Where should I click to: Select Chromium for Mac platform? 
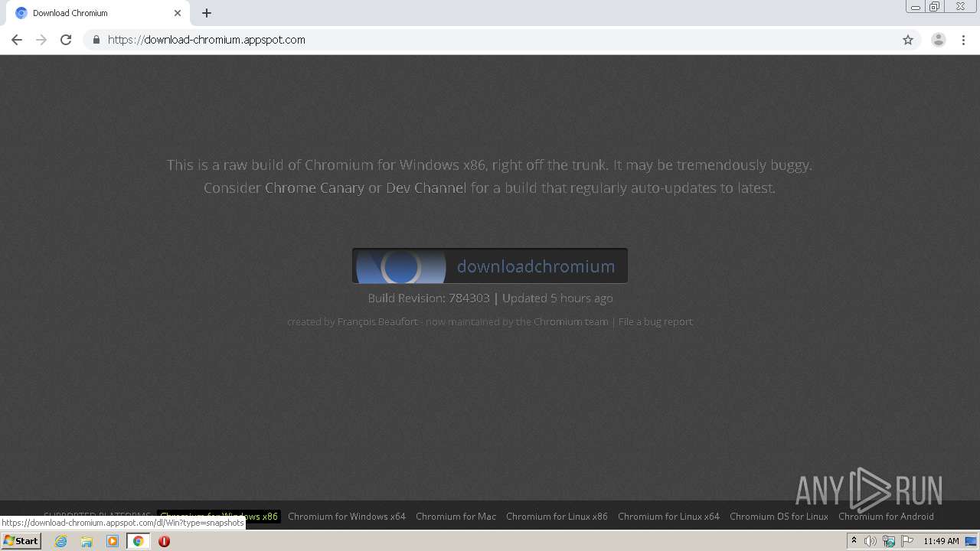pos(456,517)
